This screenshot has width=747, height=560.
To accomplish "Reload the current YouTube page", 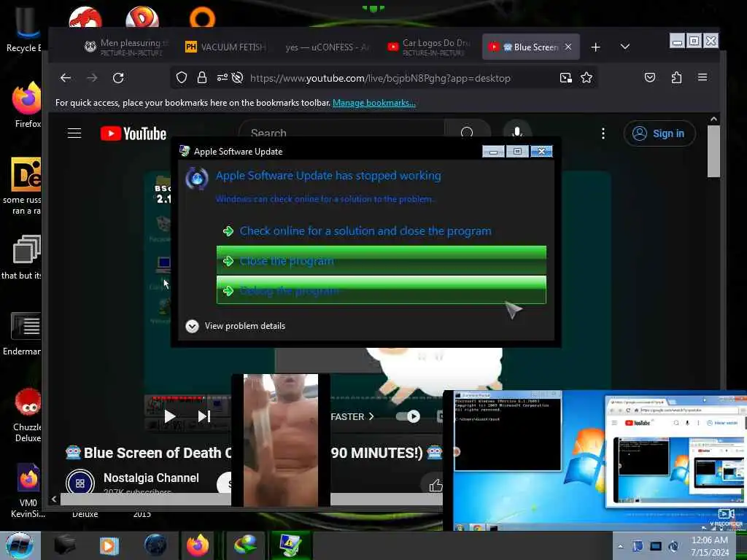I will (118, 77).
